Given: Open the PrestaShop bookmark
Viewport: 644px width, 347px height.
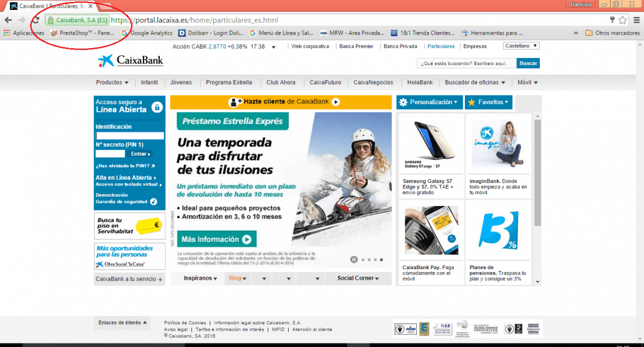Looking at the screenshot, I should (82, 33).
